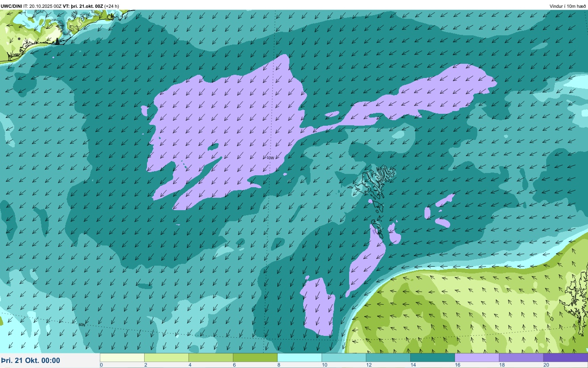The image size is (588, 368).
Task: Click the '10W' longitude label on map
Action: coord(270,158)
